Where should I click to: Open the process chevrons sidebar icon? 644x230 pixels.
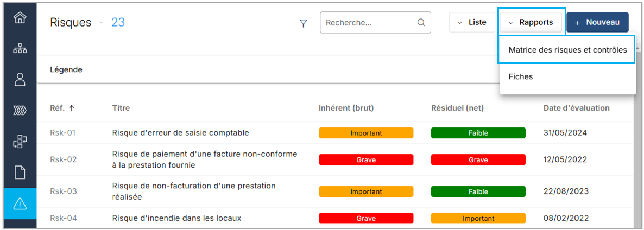[20, 111]
